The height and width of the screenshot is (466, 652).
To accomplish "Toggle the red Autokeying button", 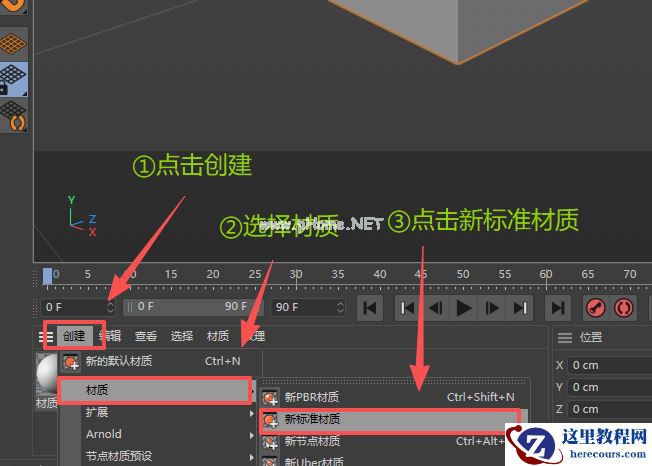I will (623, 308).
